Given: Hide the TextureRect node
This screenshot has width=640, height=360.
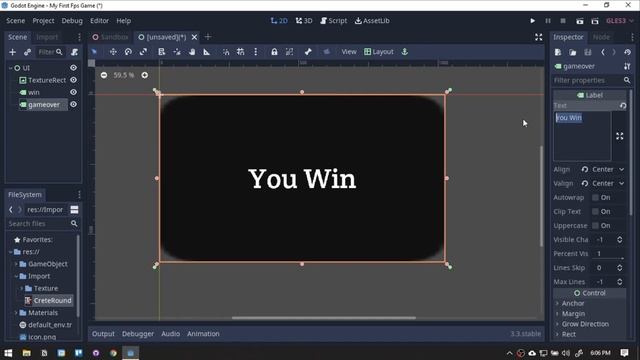Looking at the screenshot, I should (x=73, y=80).
